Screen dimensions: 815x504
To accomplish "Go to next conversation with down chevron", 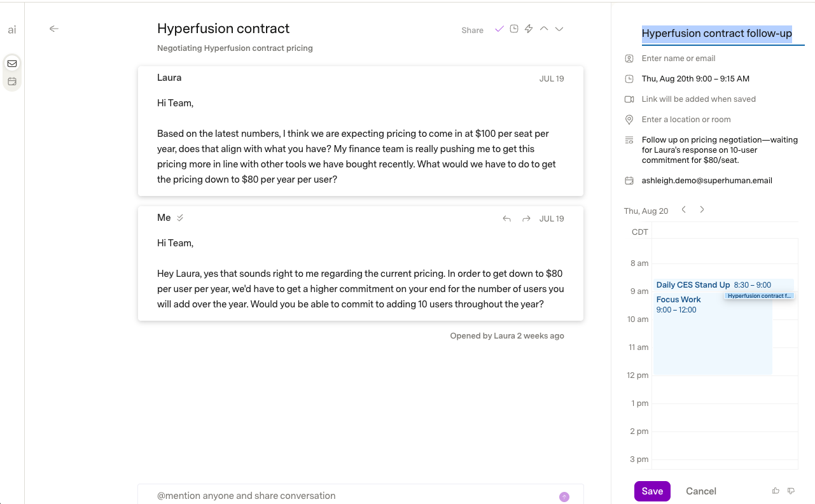I will [x=559, y=29].
